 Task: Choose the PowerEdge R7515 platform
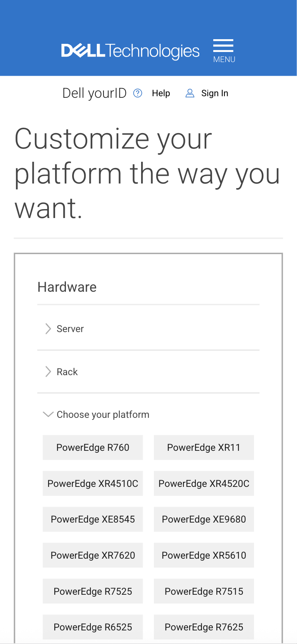(x=204, y=591)
